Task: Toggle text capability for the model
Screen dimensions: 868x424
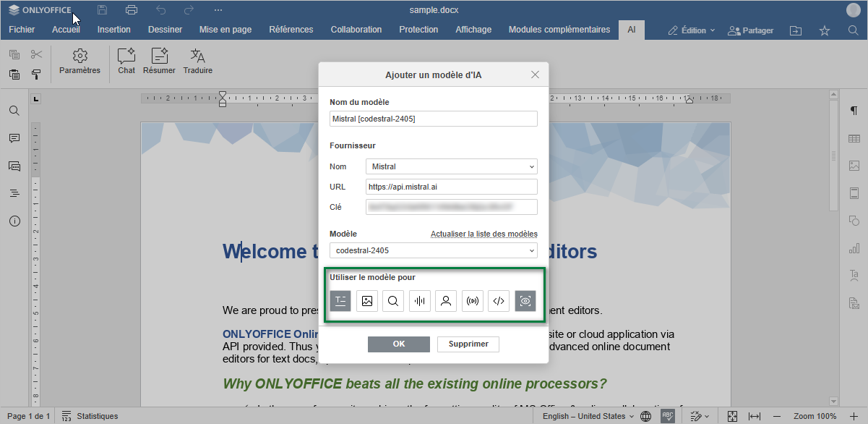Action: click(x=340, y=301)
